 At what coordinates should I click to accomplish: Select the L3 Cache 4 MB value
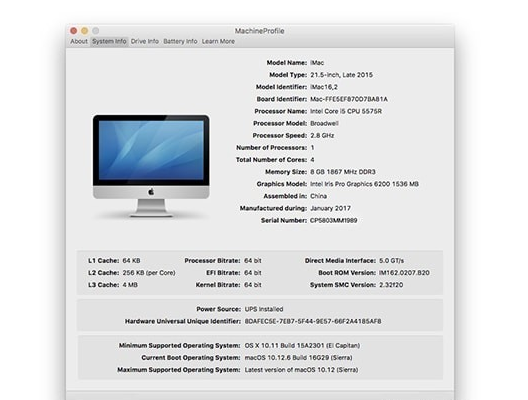(130, 285)
